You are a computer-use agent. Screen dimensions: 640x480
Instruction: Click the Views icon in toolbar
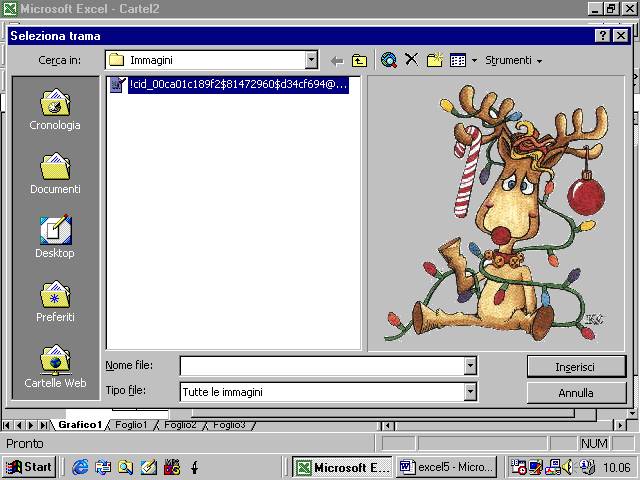coord(458,60)
